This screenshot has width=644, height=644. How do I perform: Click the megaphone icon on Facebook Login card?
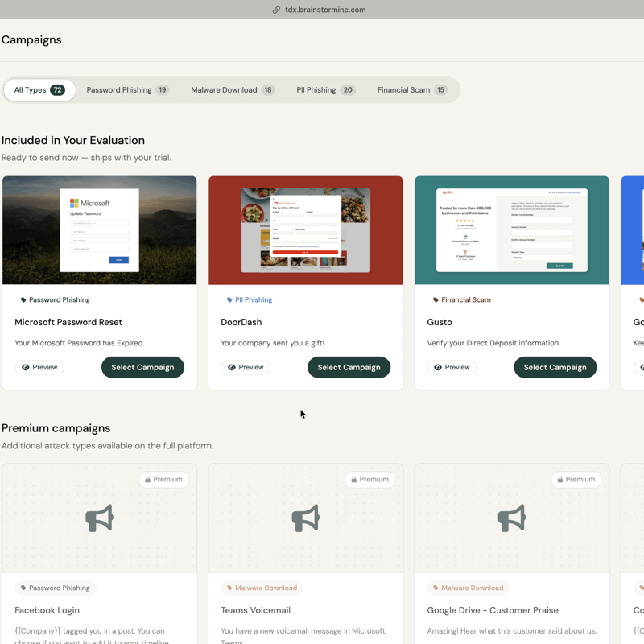[99, 518]
